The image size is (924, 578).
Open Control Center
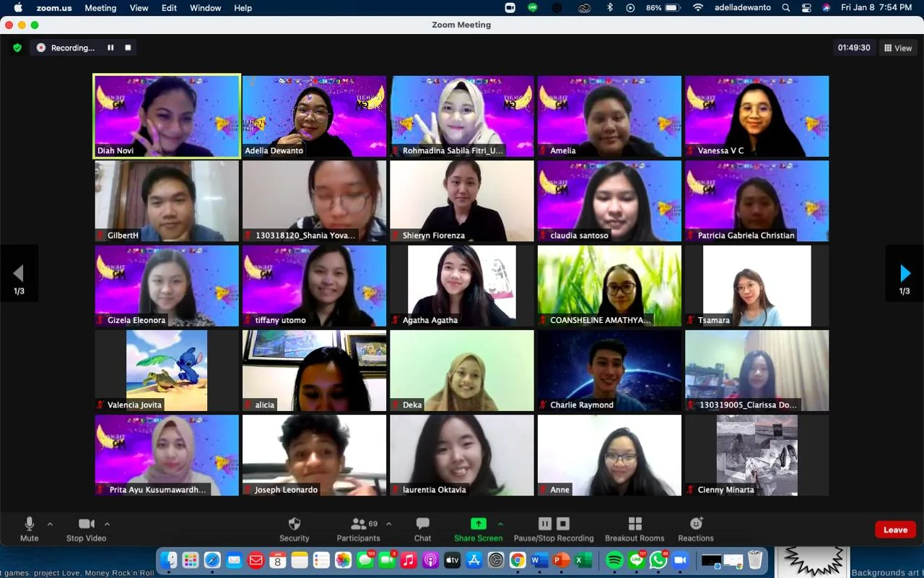coord(806,8)
